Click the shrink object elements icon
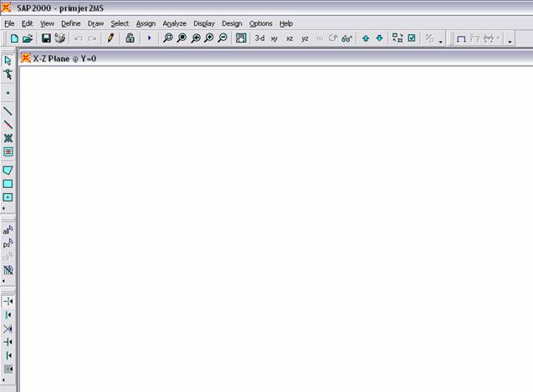 coord(397,38)
